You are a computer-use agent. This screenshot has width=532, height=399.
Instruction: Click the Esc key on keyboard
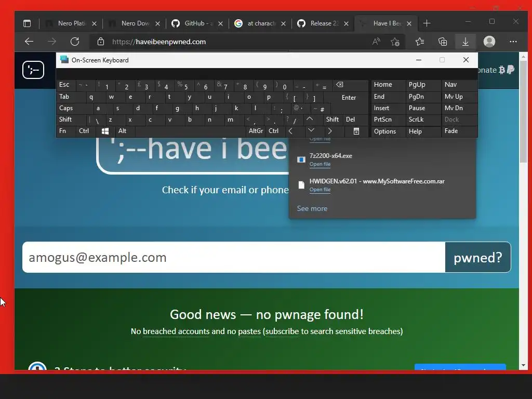[x=66, y=85]
